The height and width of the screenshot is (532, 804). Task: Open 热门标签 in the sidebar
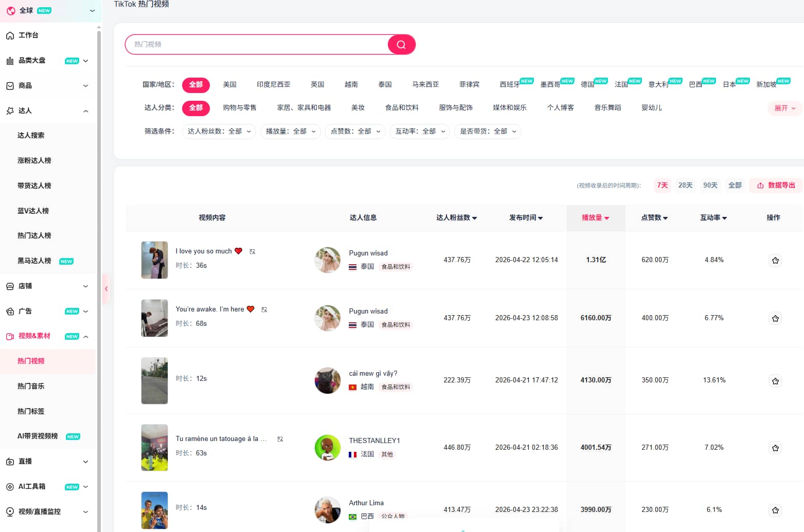[x=31, y=411]
